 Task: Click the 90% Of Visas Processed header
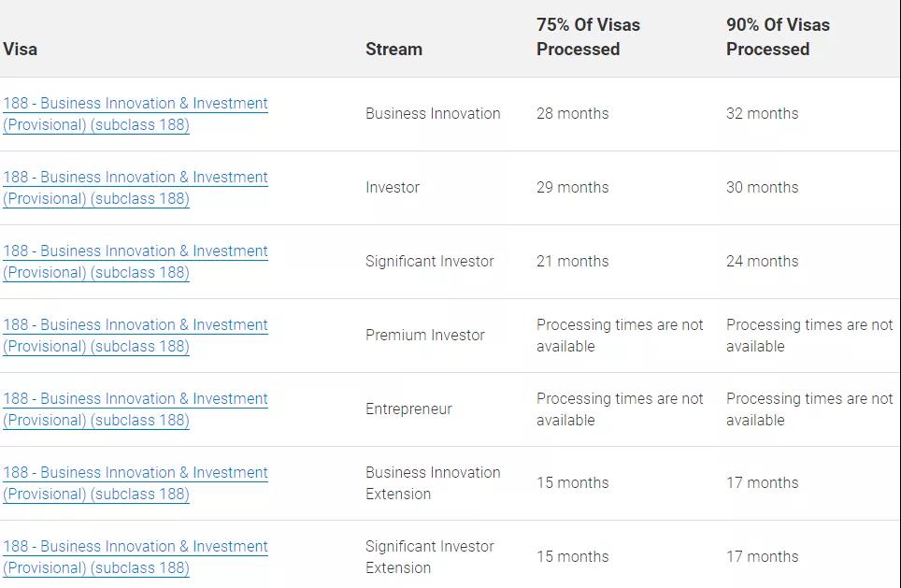(778, 36)
